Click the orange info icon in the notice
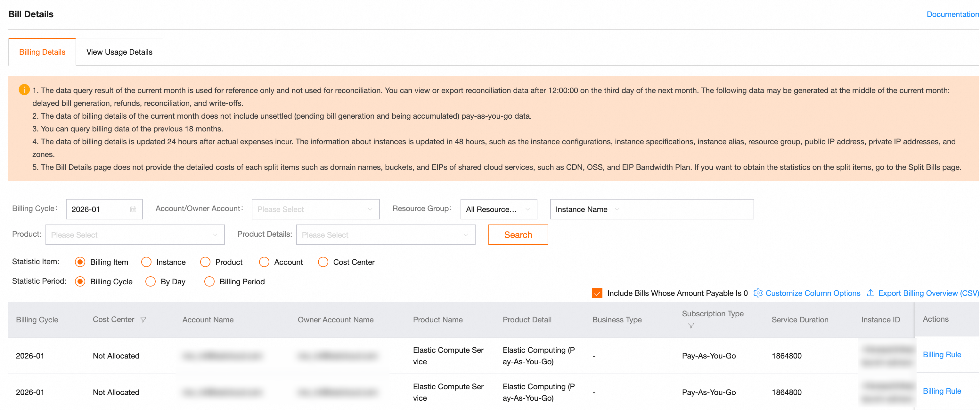Viewport: 980px width, 410px height. (24, 90)
